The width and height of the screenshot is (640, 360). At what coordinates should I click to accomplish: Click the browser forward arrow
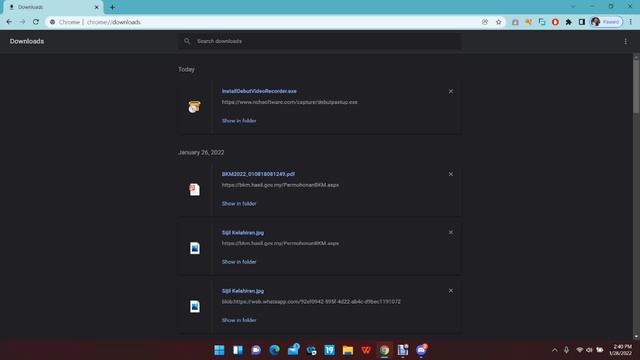[22, 22]
